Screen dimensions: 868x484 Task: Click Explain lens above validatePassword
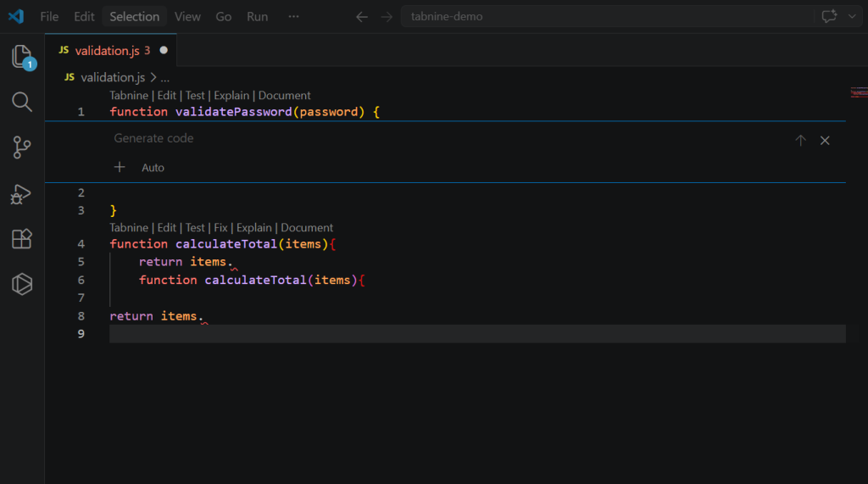coord(231,95)
